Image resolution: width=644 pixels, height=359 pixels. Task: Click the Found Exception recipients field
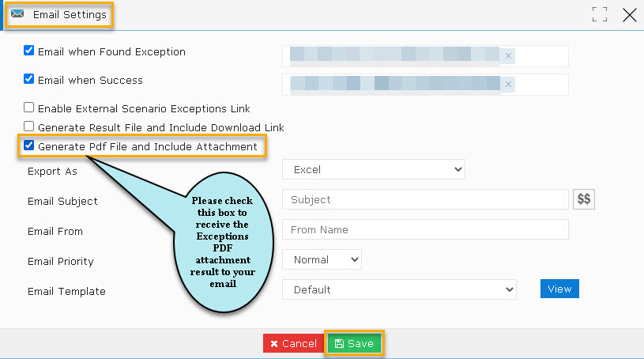(x=425, y=56)
